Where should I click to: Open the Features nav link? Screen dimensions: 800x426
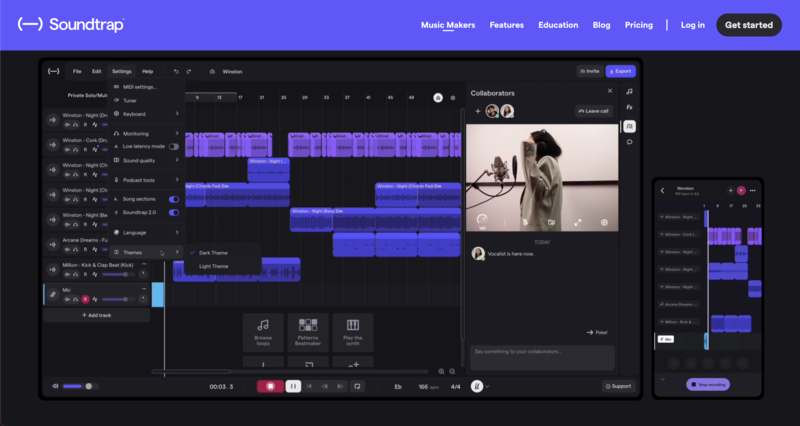506,25
